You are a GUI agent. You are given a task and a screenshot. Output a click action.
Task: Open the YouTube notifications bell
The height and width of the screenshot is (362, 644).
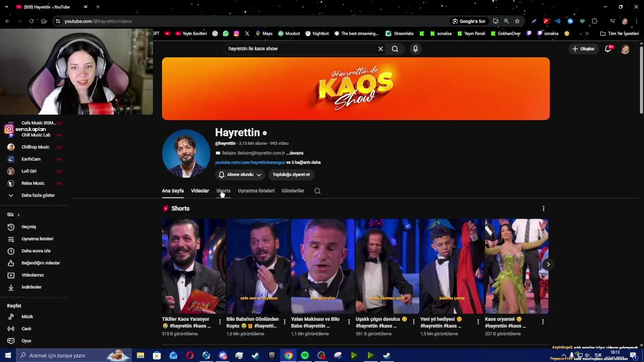[x=608, y=49]
